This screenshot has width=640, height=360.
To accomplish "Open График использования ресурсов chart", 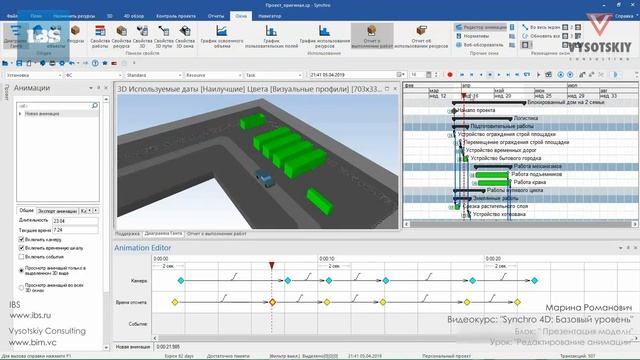I will (x=324, y=37).
